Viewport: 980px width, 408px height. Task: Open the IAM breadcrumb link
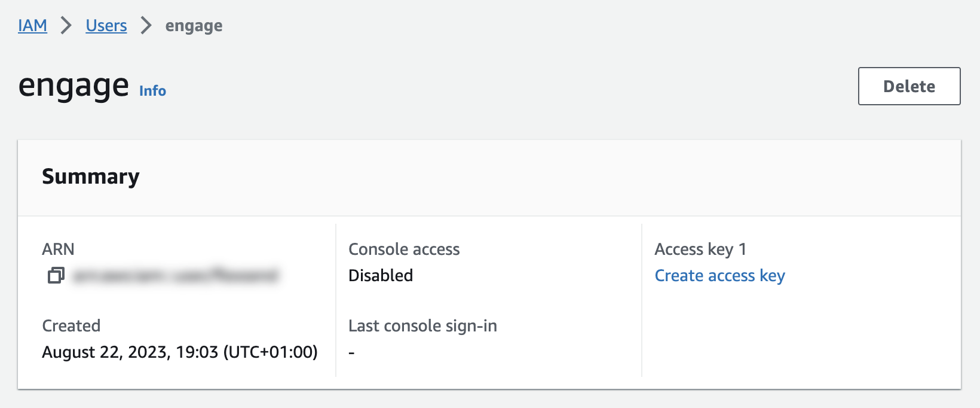point(32,26)
